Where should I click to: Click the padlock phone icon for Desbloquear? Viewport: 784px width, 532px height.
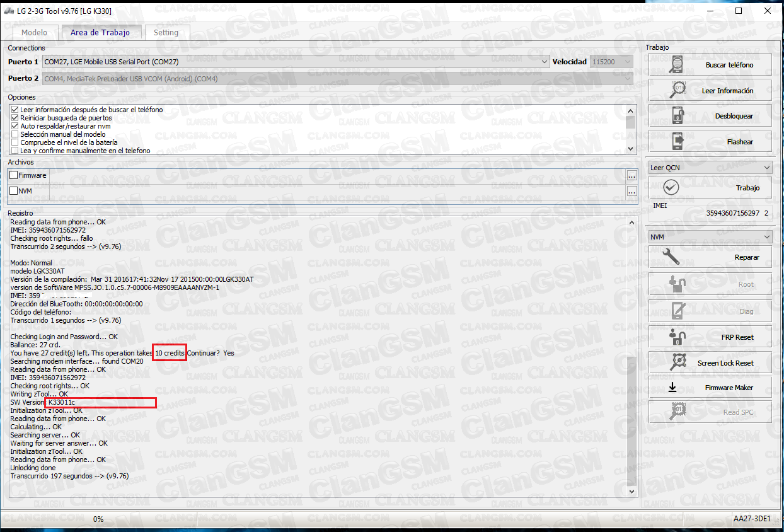pyautogui.click(x=677, y=116)
